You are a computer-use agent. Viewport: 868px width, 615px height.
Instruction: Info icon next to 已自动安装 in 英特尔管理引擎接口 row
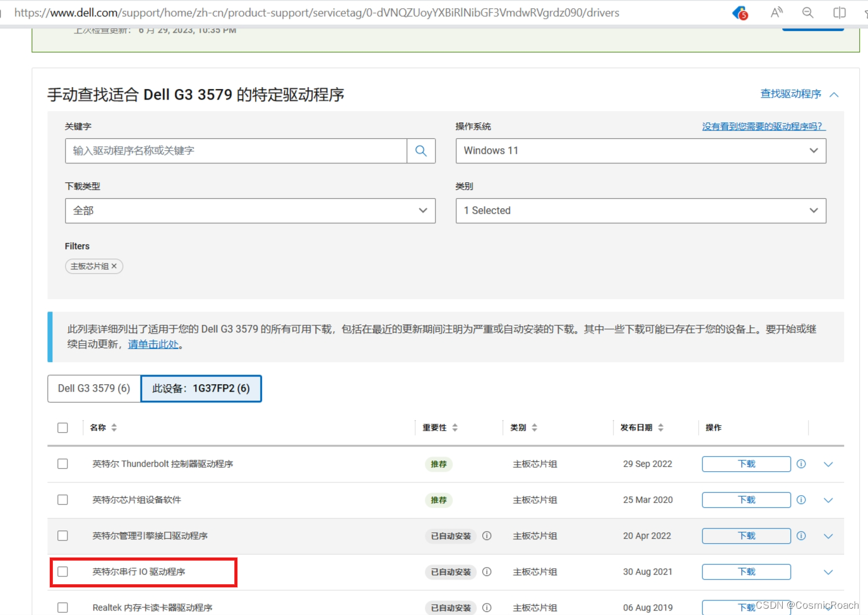click(x=487, y=536)
